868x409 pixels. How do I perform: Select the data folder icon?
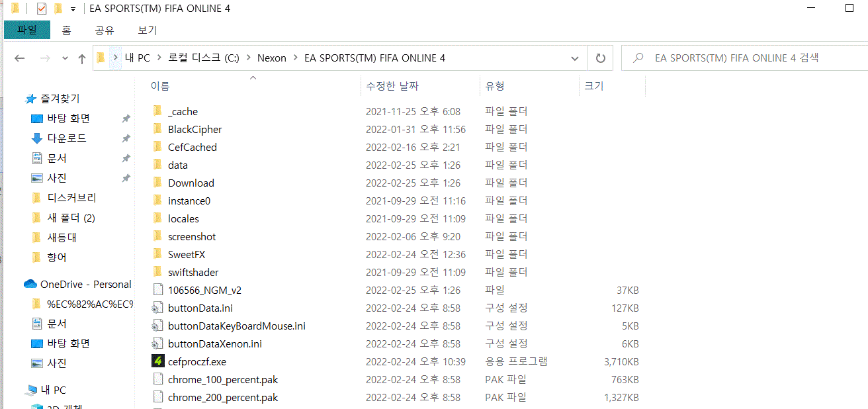point(157,165)
